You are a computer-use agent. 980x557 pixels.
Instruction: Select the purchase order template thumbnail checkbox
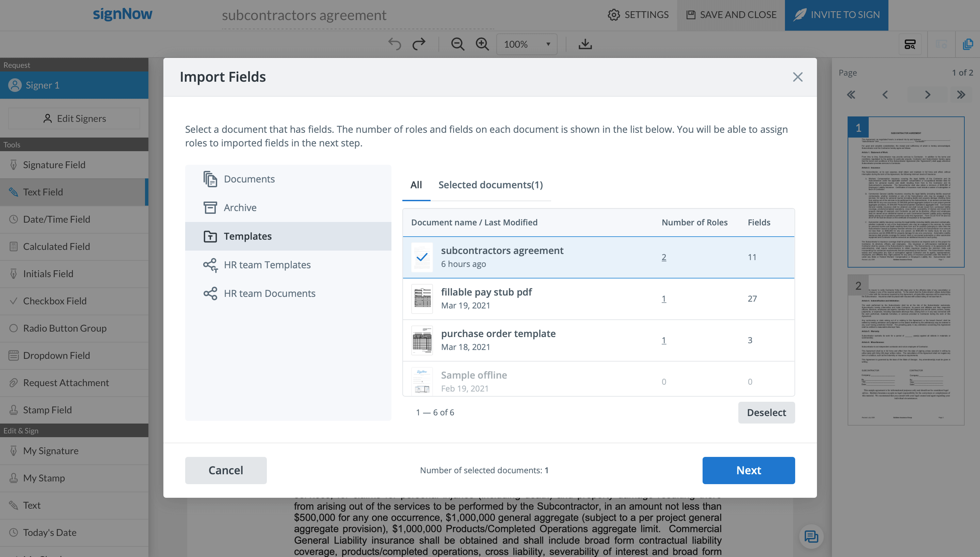click(x=422, y=340)
